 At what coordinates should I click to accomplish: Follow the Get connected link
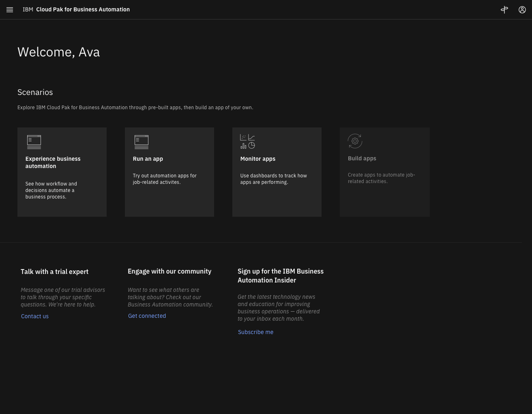click(147, 316)
